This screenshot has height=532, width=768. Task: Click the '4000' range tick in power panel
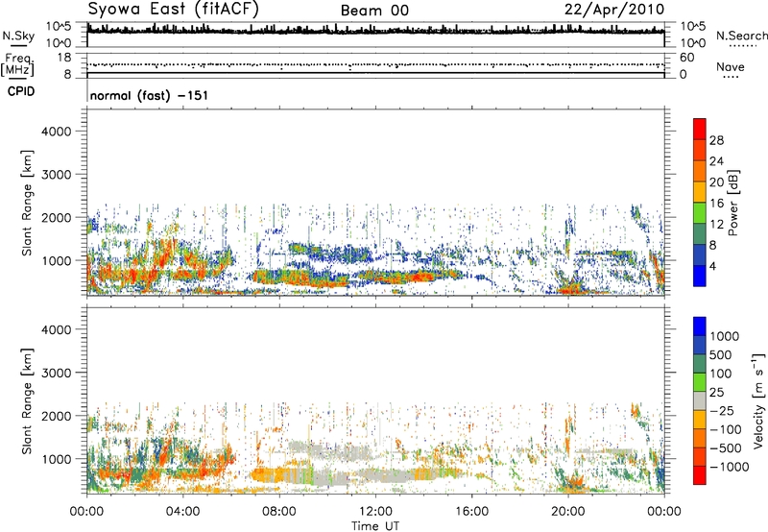click(x=57, y=132)
